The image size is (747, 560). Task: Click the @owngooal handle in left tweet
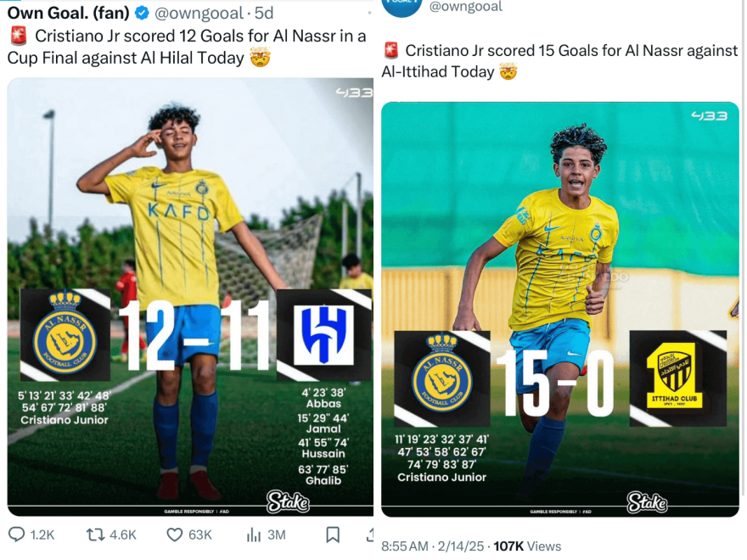coord(199,13)
